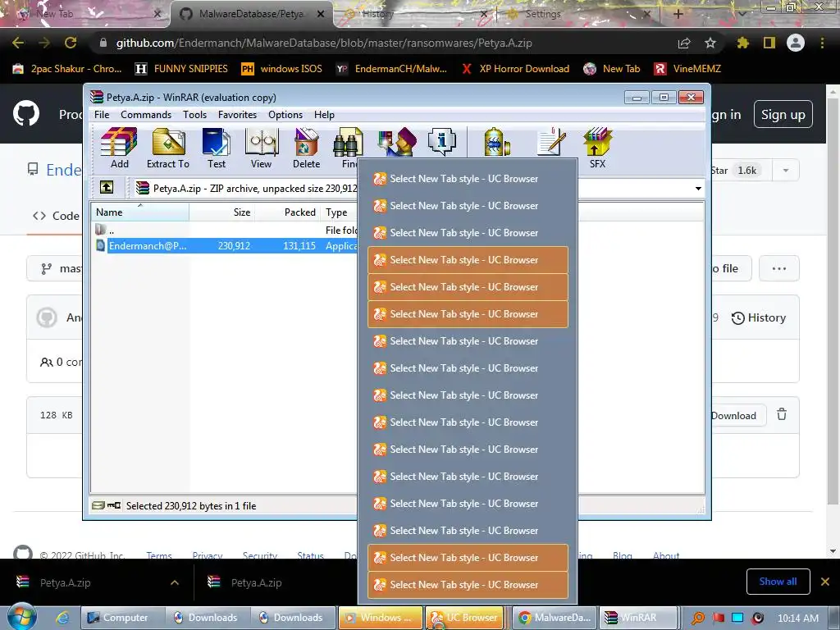840x630 pixels.
Task: Click the Delete icon in WinRAR toolbar
Action: 307,148
